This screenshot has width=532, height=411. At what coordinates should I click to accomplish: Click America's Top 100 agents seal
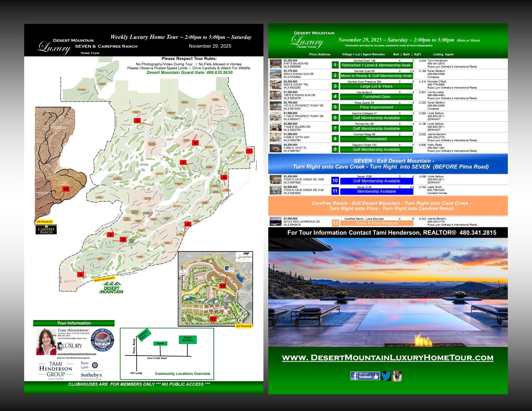pyautogui.click(x=103, y=340)
